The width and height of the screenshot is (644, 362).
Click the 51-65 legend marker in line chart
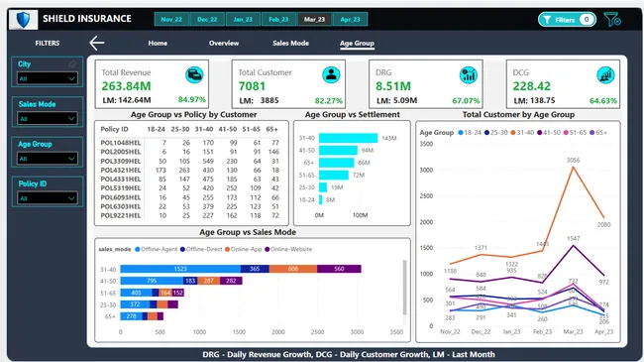click(x=566, y=133)
